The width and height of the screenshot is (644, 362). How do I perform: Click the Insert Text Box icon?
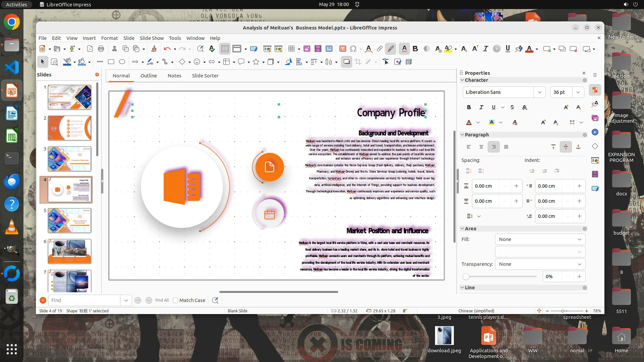coord(342,49)
